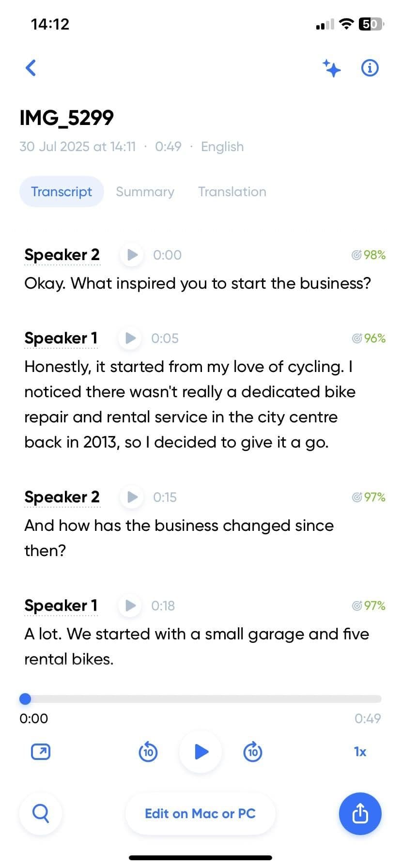The height and width of the screenshot is (868, 401).
Task: Switch to the Summary tab
Action: click(145, 192)
